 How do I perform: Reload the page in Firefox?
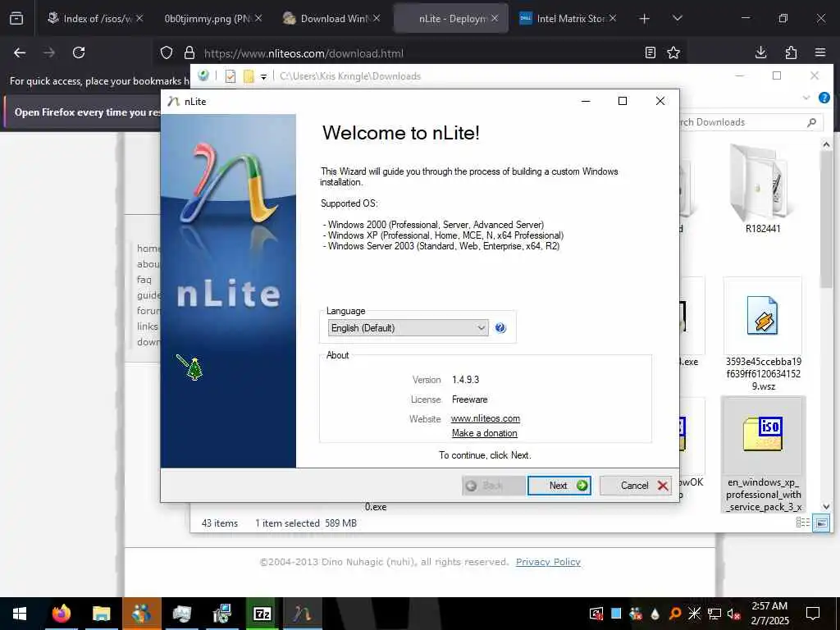pyautogui.click(x=79, y=52)
